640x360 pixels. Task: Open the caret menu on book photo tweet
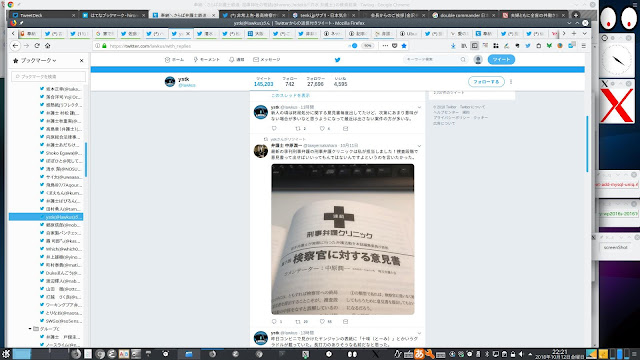419,146
